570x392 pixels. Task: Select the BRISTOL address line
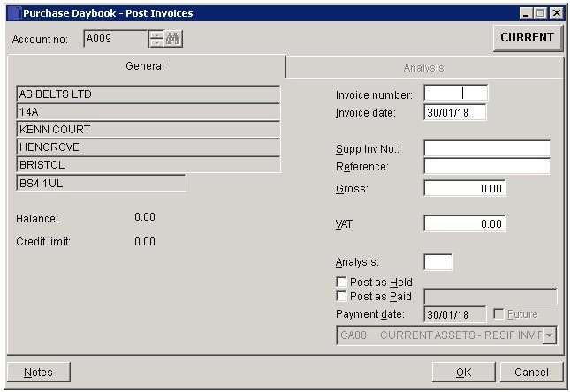(148, 165)
